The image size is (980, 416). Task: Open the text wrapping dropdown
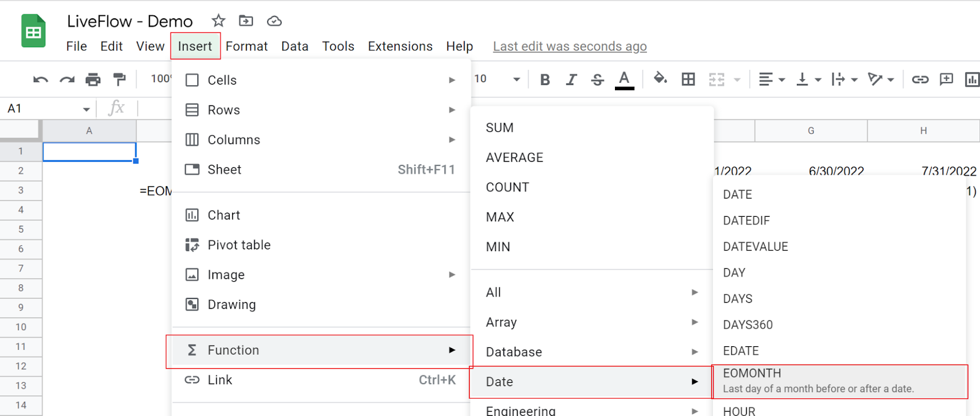click(x=845, y=79)
